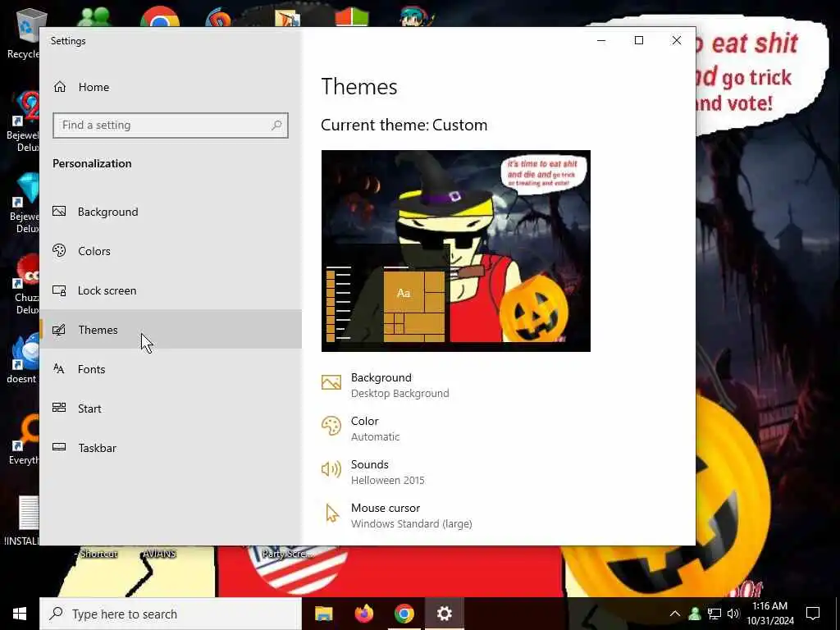Open Colors personalization page
Image resolution: width=840 pixels, height=630 pixels.
[x=171, y=251]
